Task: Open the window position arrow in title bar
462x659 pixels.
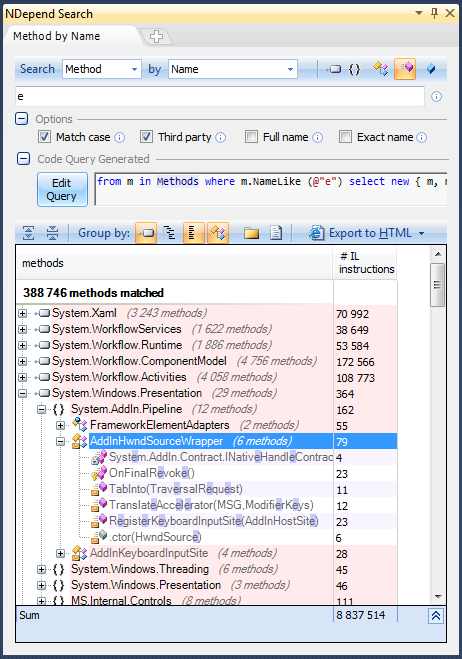Action: [419, 13]
